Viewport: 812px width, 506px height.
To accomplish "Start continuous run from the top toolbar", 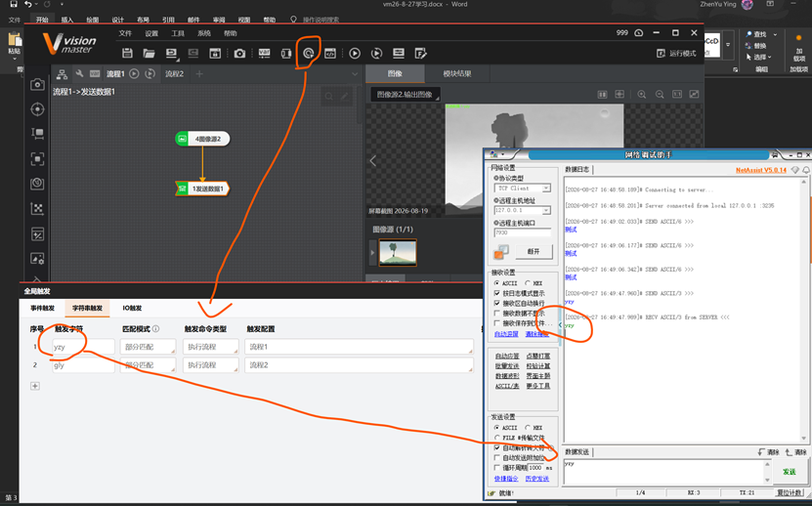I will (376, 54).
